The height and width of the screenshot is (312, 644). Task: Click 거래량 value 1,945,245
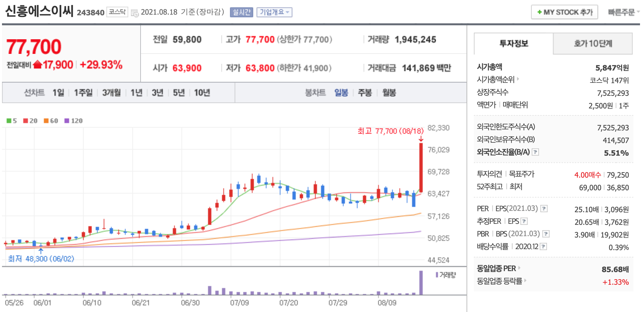(x=415, y=40)
